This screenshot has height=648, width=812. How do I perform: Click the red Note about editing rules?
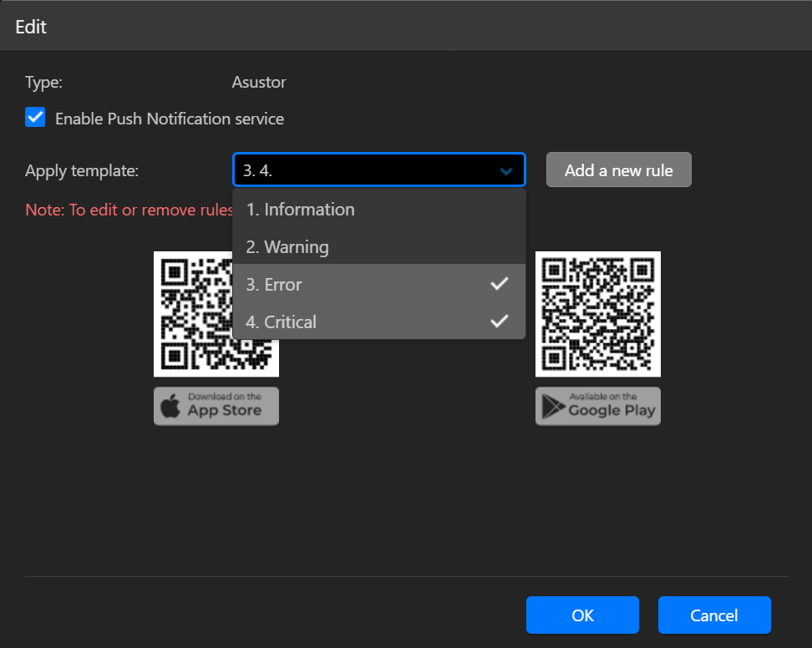point(129,210)
